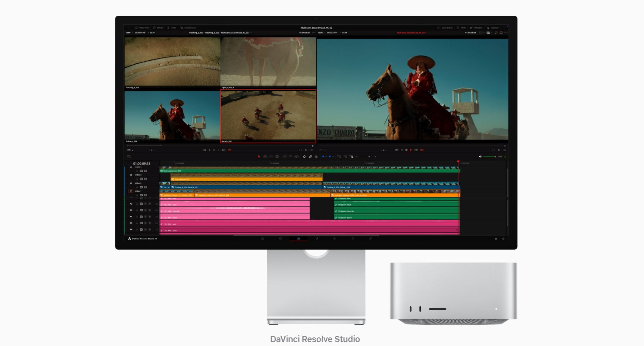Image resolution: width=644 pixels, height=346 pixels.
Task: Open the flag color dropdown
Action: coord(324,156)
